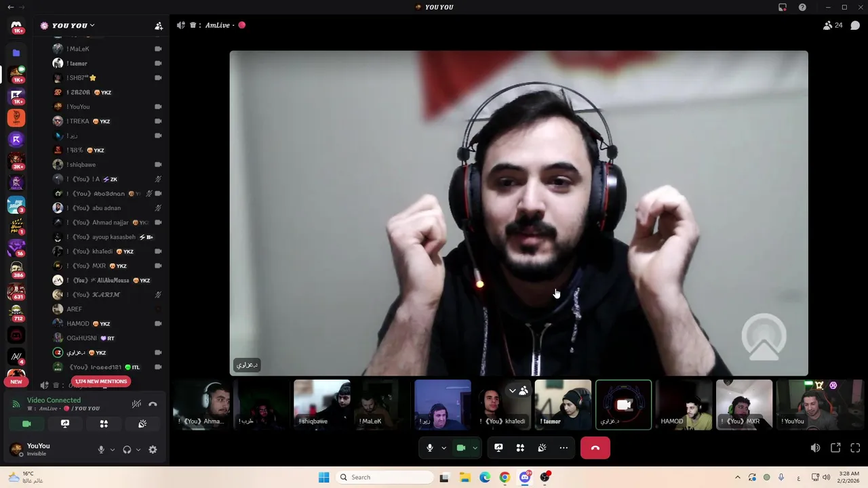This screenshot has width=868, height=488.
Task: Show hidden system tray icons
Action: [x=738, y=477]
